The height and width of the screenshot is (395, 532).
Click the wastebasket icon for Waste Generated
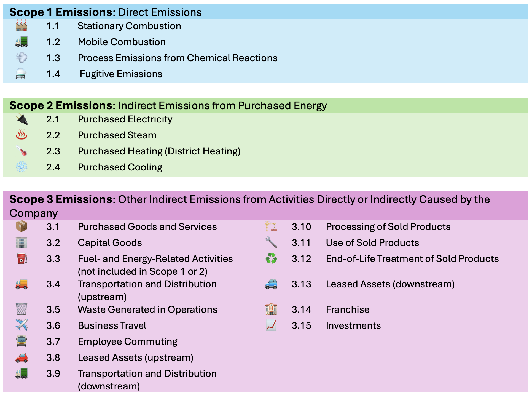click(21, 309)
